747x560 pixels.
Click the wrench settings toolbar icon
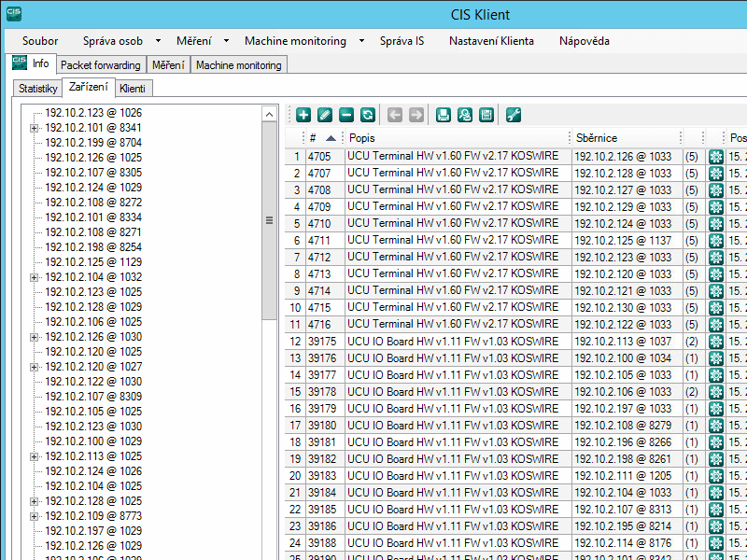tap(514, 115)
